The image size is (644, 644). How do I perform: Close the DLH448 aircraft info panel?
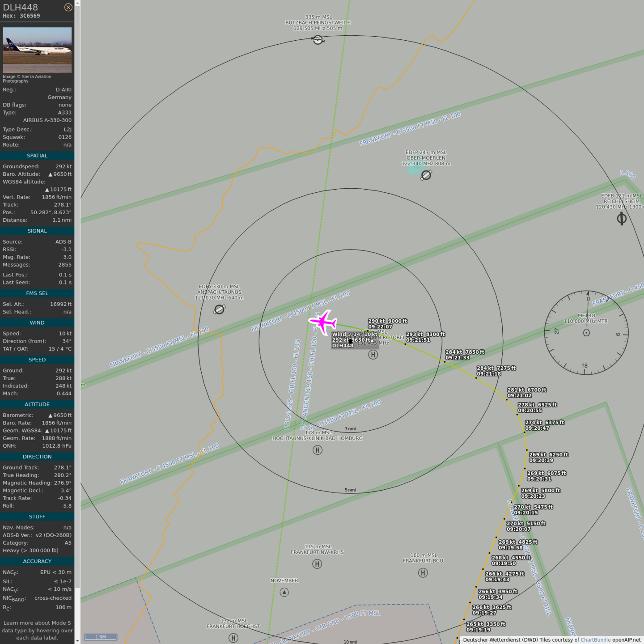point(68,7)
